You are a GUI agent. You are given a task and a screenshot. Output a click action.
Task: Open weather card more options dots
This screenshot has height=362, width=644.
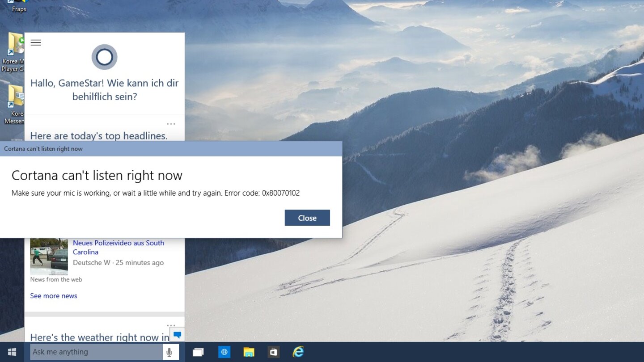pyautogui.click(x=171, y=325)
